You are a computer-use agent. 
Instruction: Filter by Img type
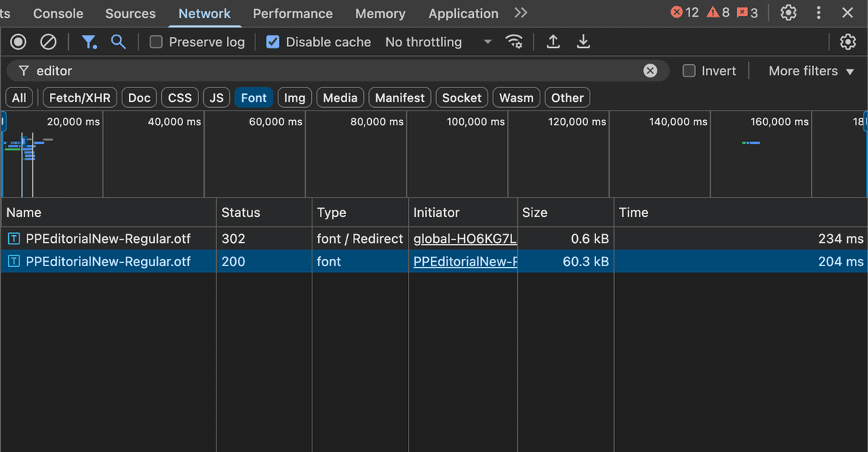tap(294, 98)
